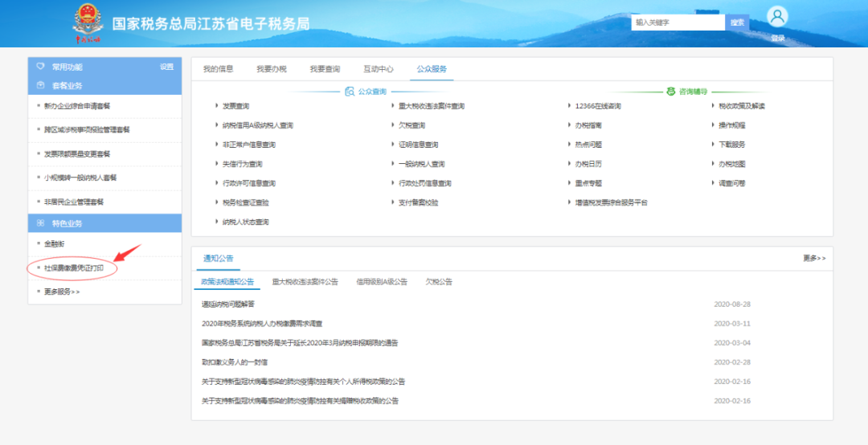868x445 pixels.
Task: Click the 特色业务 grid icon
Action: 40,223
